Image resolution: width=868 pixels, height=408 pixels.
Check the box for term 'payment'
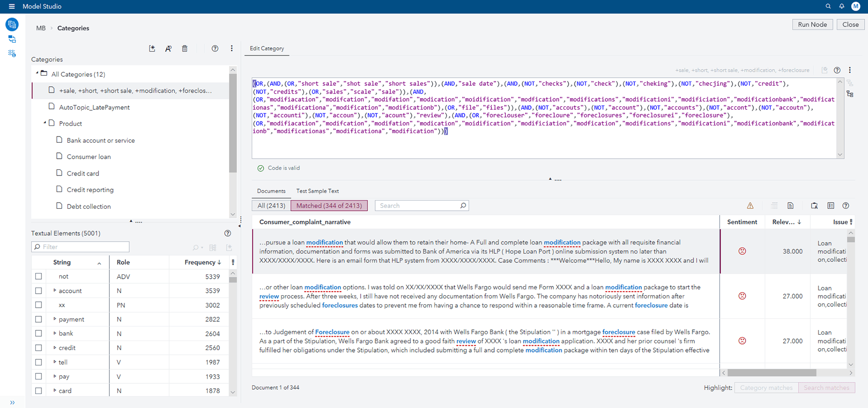coord(39,319)
